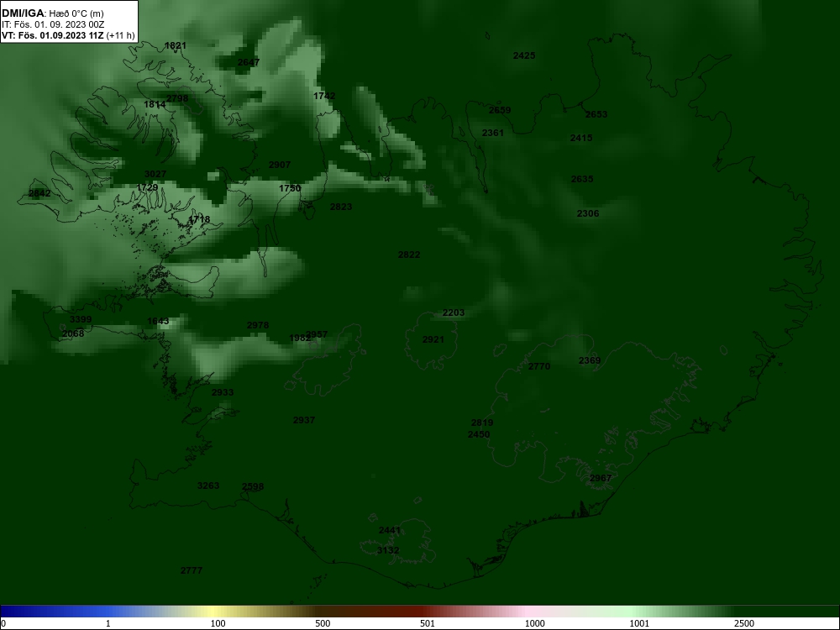Image resolution: width=840 pixels, height=630 pixels.
Task: Pick the map value 1729
Action: click(x=147, y=187)
